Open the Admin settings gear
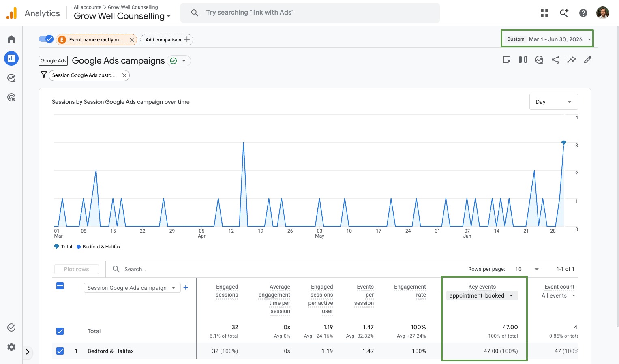619x364 pixels. (x=11, y=347)
